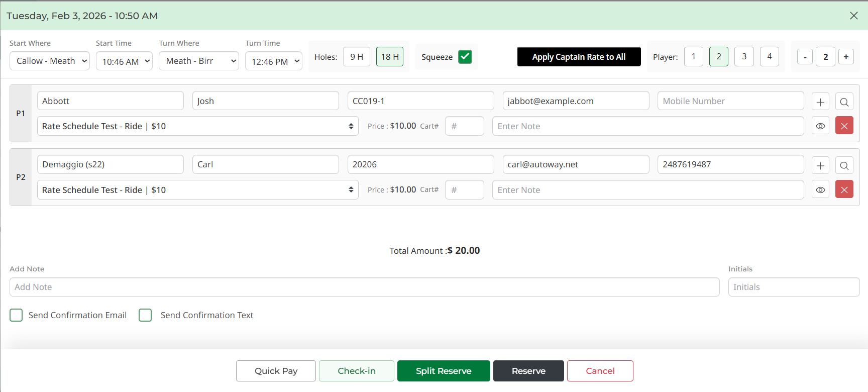Screen dimensions: 868x392
Task: Increase player count with plus stepper
Action: (846, 57)
